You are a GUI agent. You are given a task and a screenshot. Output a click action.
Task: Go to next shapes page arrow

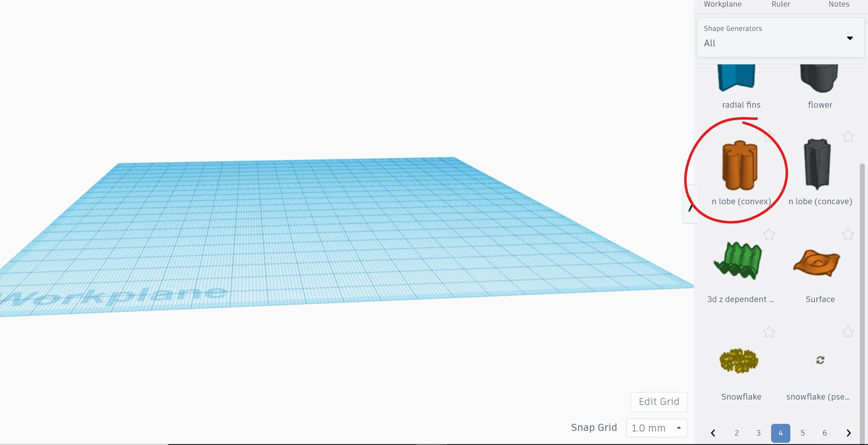[848, 433]
